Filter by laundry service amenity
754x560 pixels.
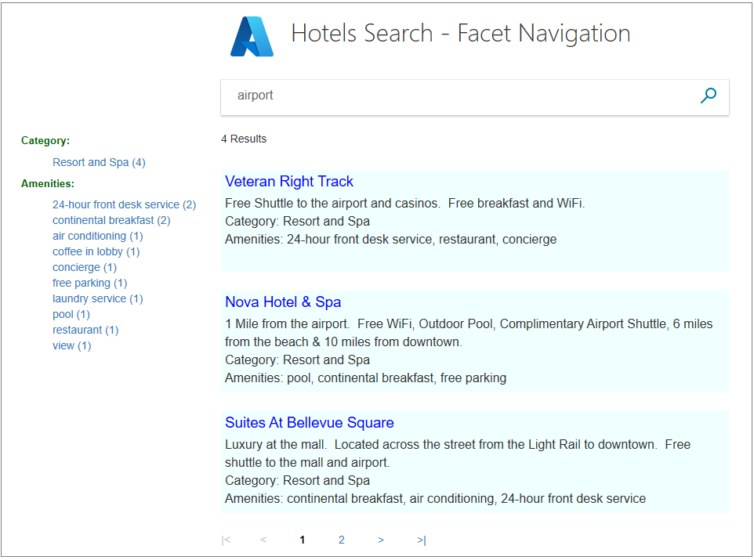tap(96, 298)
